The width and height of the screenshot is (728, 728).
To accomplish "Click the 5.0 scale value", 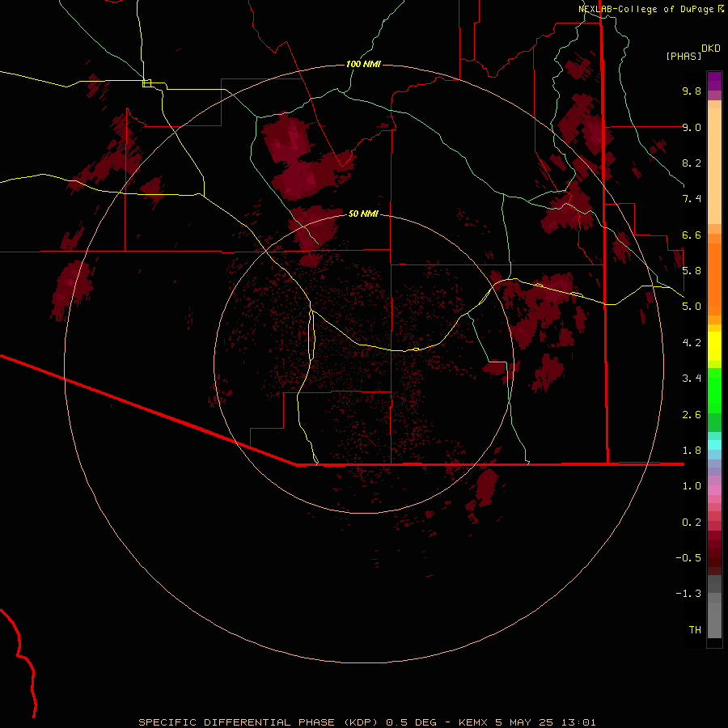I will click(692, 307).
